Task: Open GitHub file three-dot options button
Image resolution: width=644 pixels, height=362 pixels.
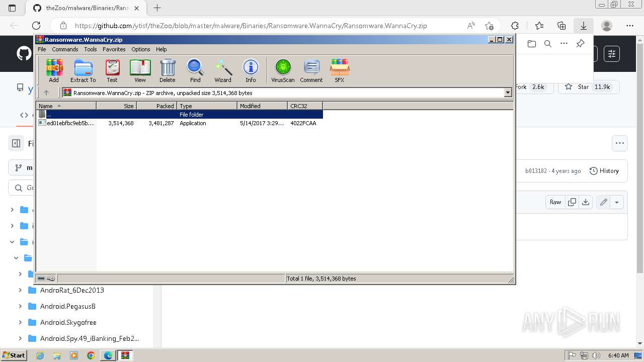Action: (620, 143)
